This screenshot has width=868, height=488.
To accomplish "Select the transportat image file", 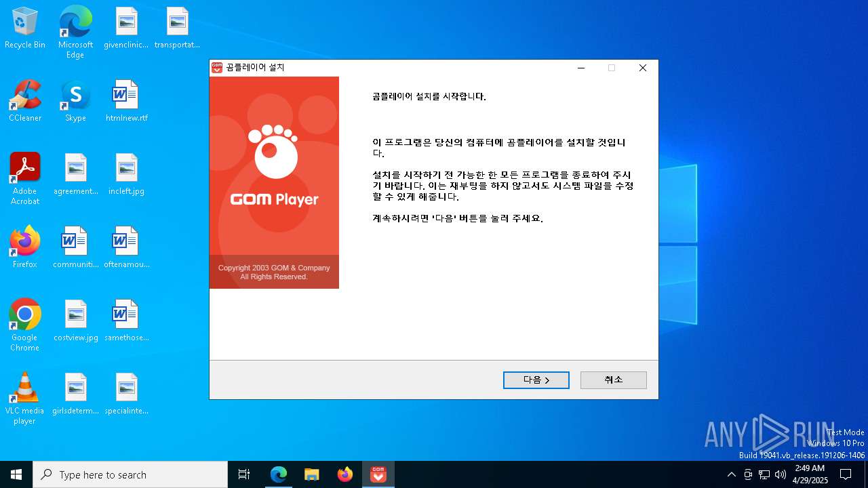I will pos(177,28).
